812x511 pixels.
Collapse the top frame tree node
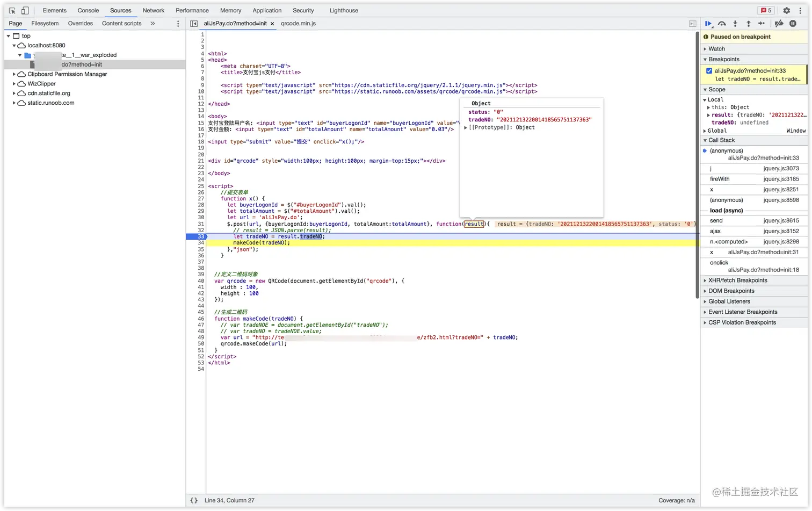pos(8,36)
